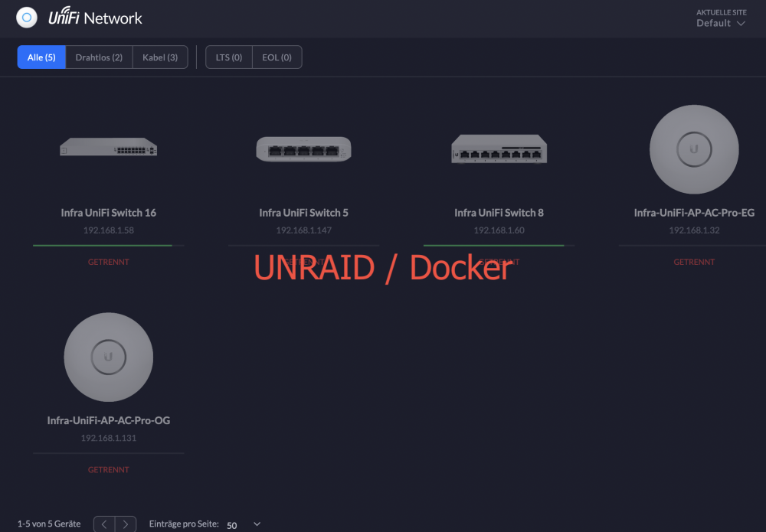The width and height of the screenshot is (766, 532).
Task: Open the Einträge pro Seite 50 dropdown
Action: [x=244, y=524]
